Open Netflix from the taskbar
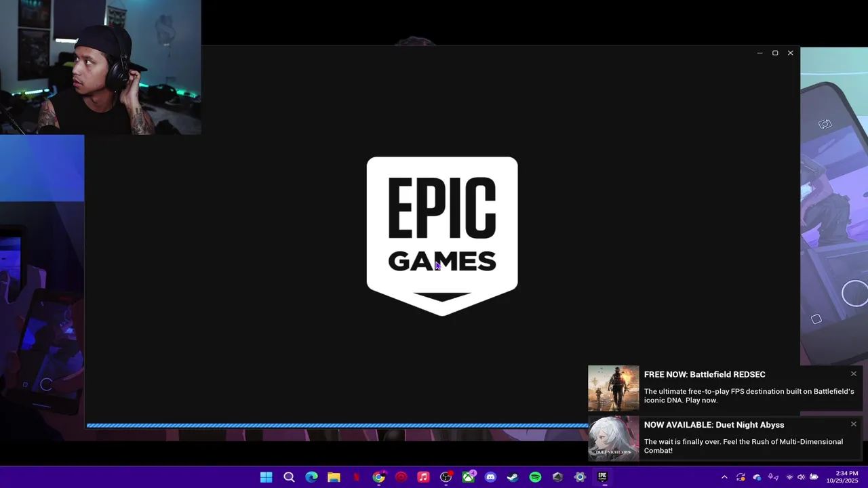 coord(356,477)
